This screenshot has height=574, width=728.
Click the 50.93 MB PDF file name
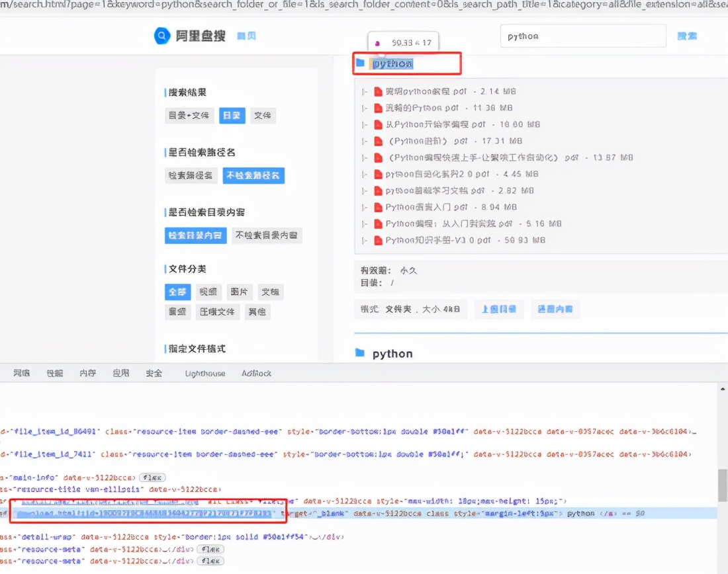(438, 240)
